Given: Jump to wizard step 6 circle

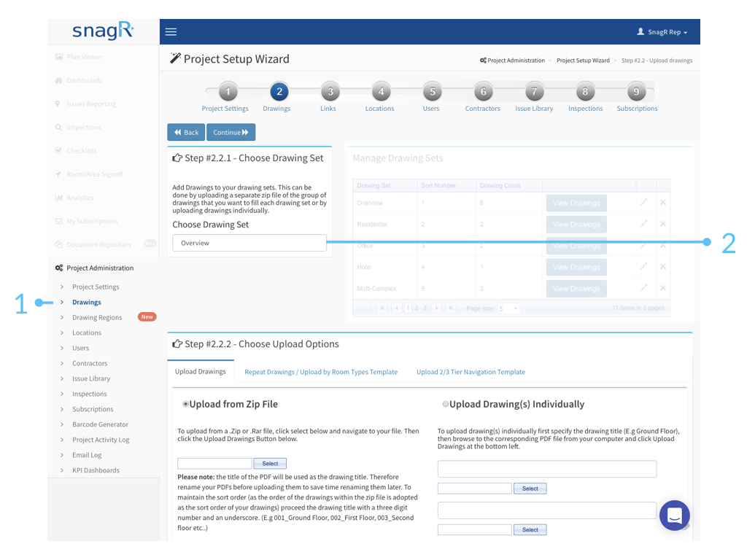Looking at the screenshot, I should (x=484, y=91).
